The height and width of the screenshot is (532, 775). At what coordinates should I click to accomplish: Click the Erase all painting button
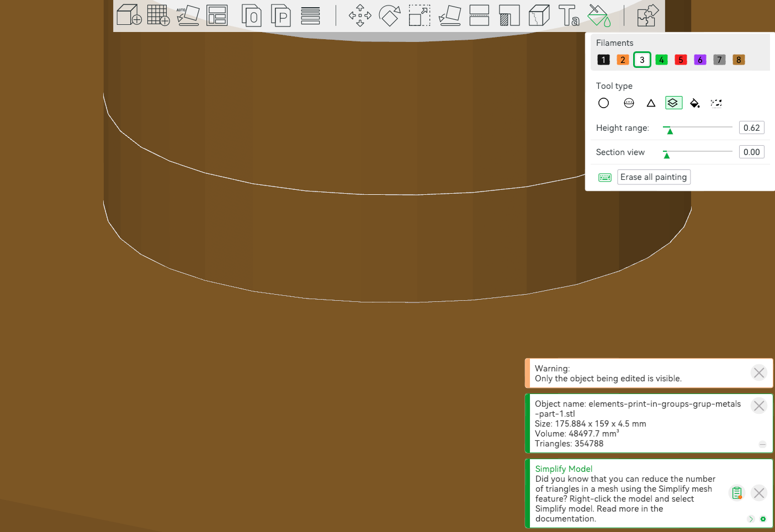654,177
